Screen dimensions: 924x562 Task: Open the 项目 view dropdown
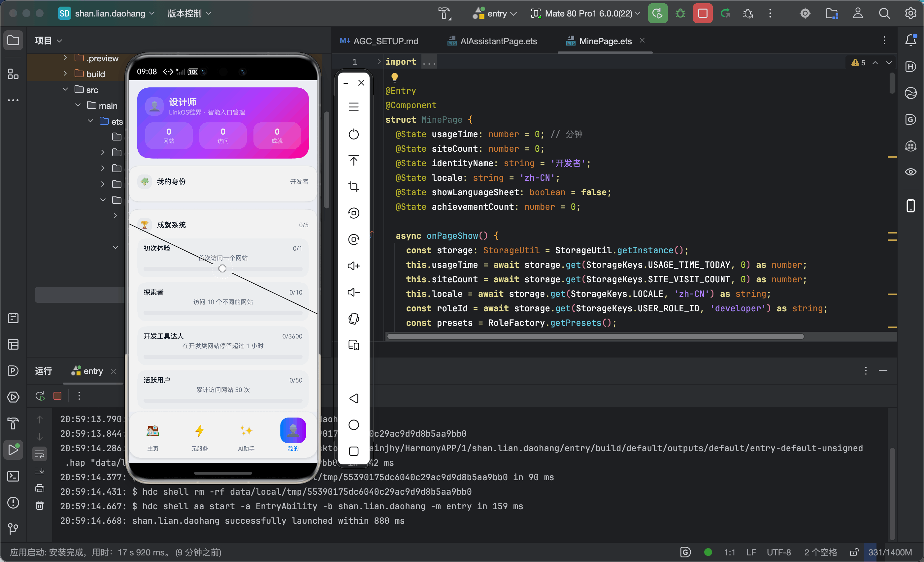[x=49, y=40]
